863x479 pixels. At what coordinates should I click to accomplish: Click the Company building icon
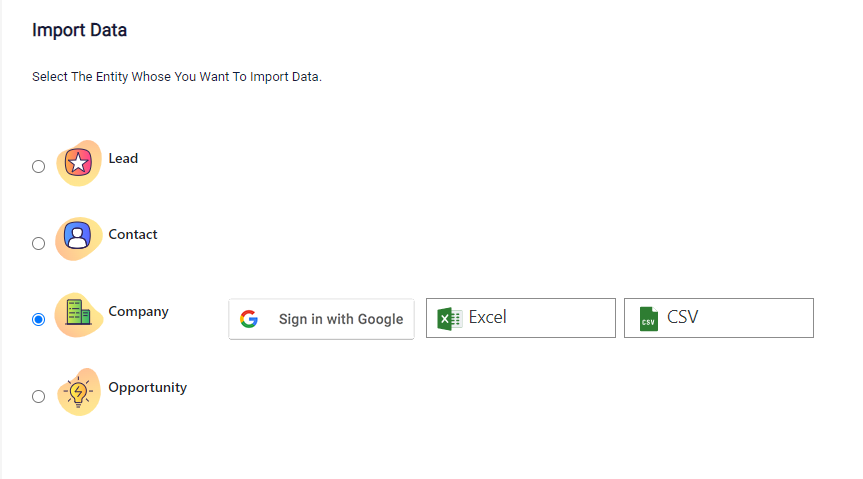pos(79,314)
